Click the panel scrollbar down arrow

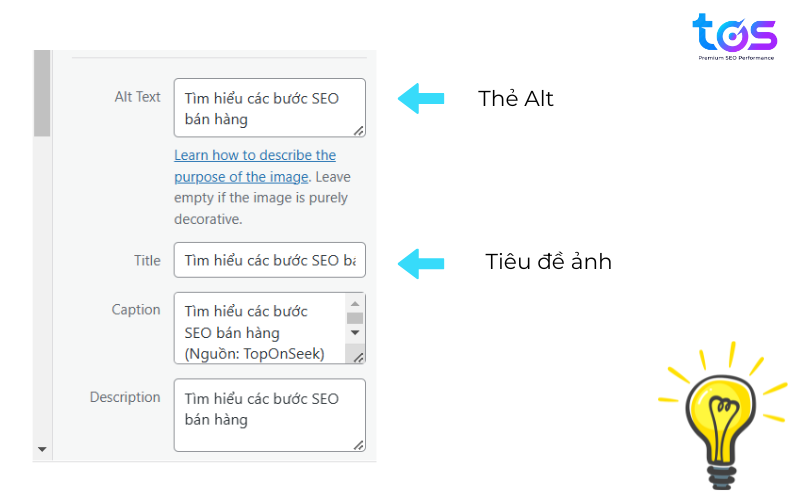[x=42, y=450]
